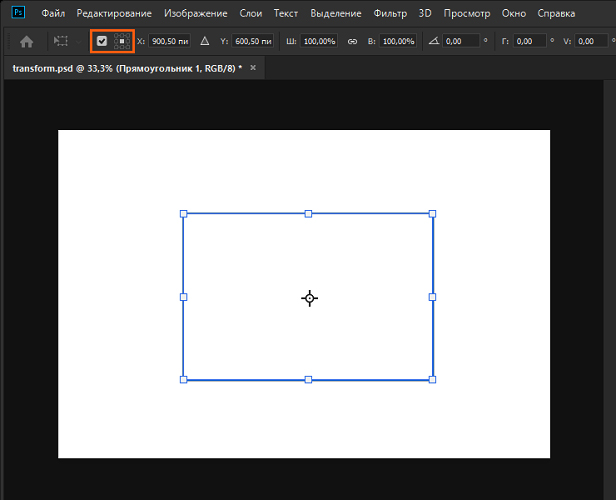
Task: Click the center reference point crosshair
Action: click(x=309, y=298)
